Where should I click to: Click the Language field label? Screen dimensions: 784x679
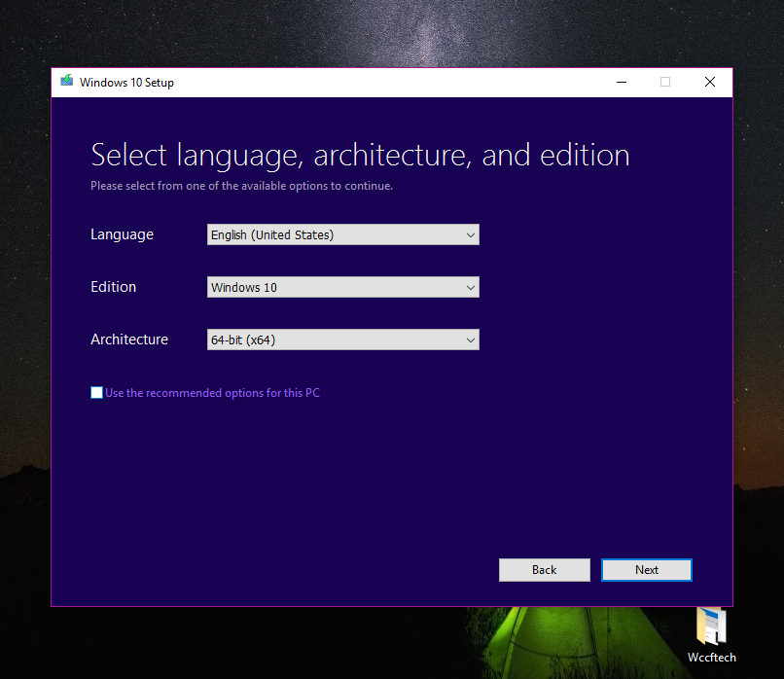click(122, 234)
